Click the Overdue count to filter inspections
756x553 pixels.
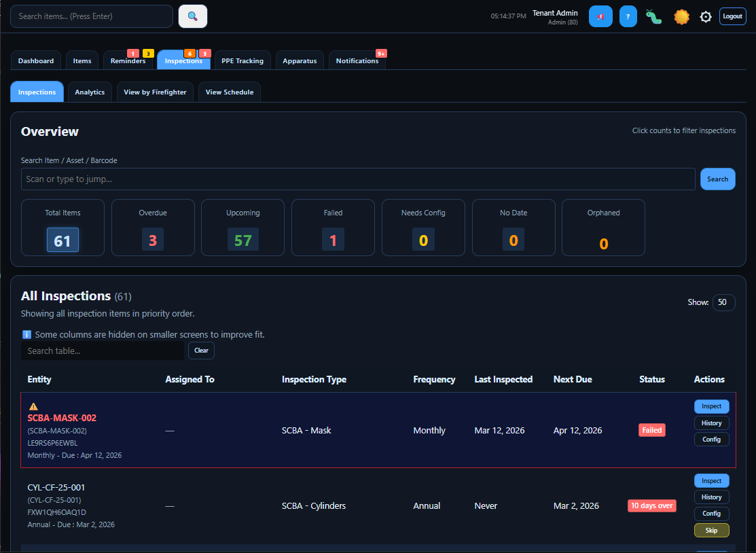[152, 239]
